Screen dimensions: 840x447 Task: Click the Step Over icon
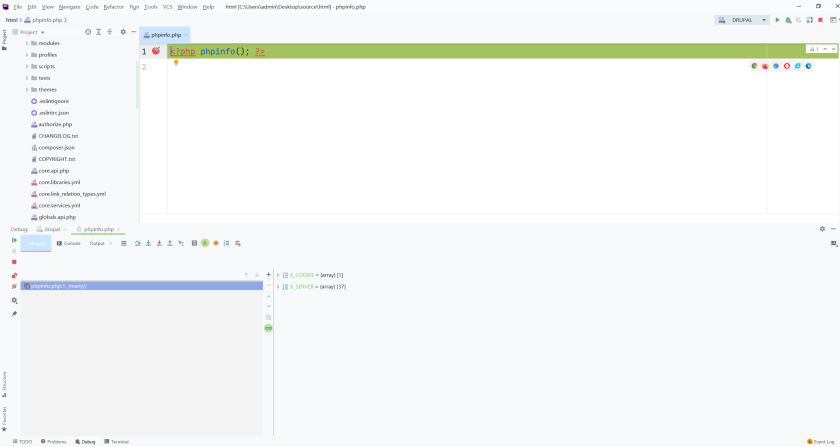coord(138,243)
